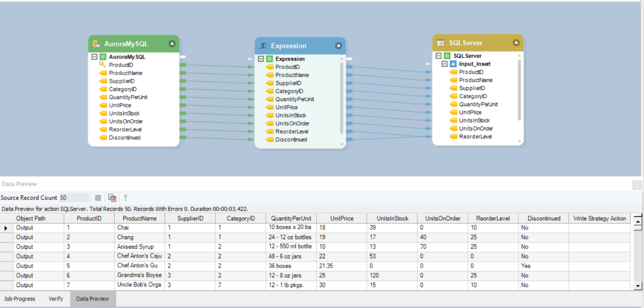This screenshot has width=644, height=308.
Task: Click the stop preview square icon
Action: 98,198
